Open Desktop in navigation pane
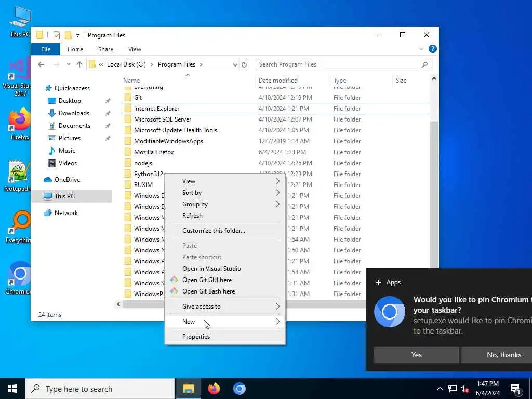This screenshot has width=532, height=399. pos(70,101)
